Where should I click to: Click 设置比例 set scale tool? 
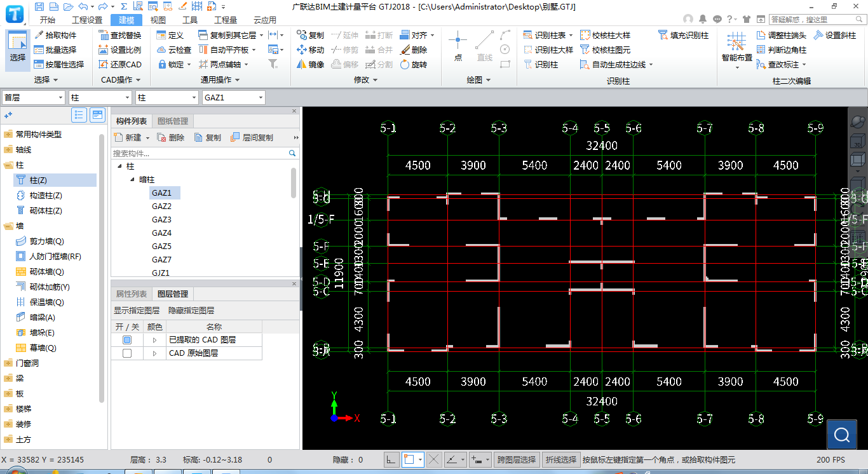(x=121, y=50)
